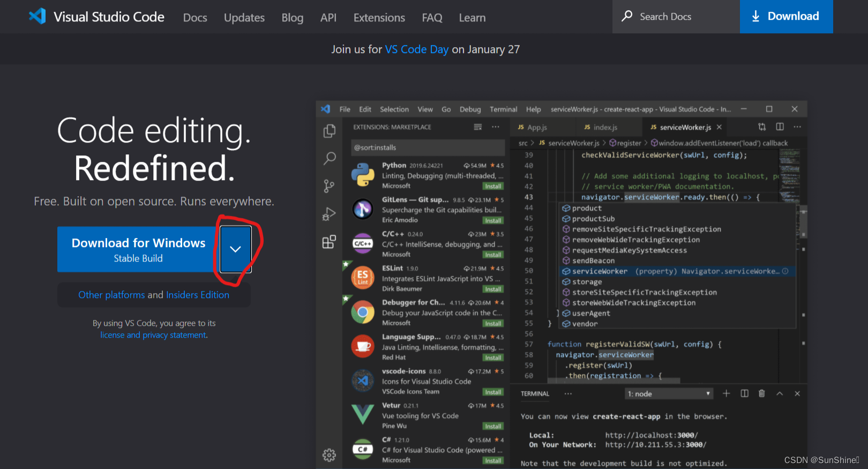Click Install on the ESLint extension
Viewport: 868px width, 469px height.
[493, 289]
